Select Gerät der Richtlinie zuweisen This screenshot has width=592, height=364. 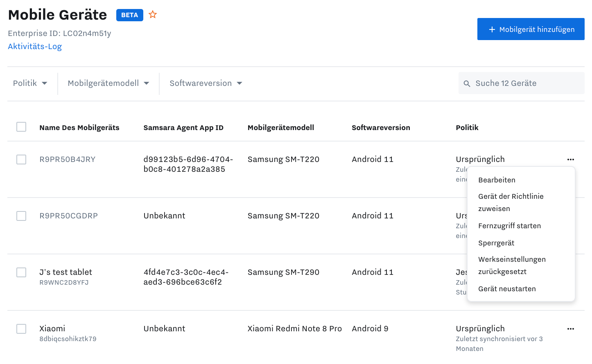(x=511, y=202)
